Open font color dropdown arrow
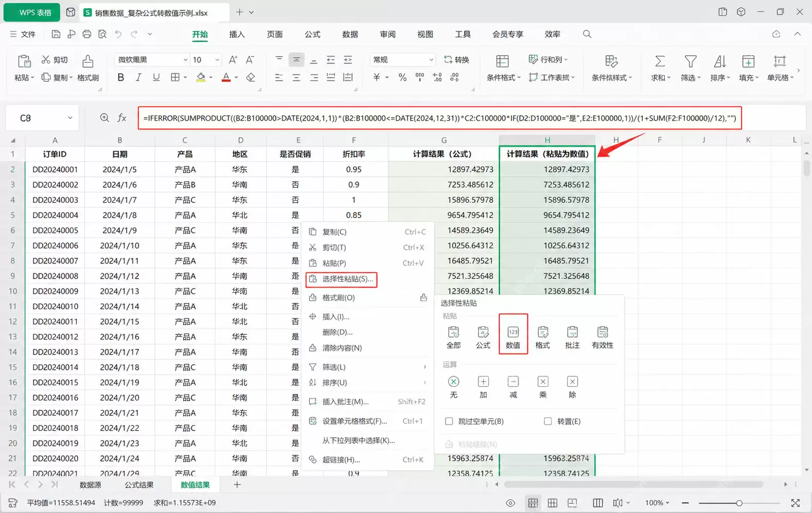Screen dimensions: 812x513 [x=236, y=77]
